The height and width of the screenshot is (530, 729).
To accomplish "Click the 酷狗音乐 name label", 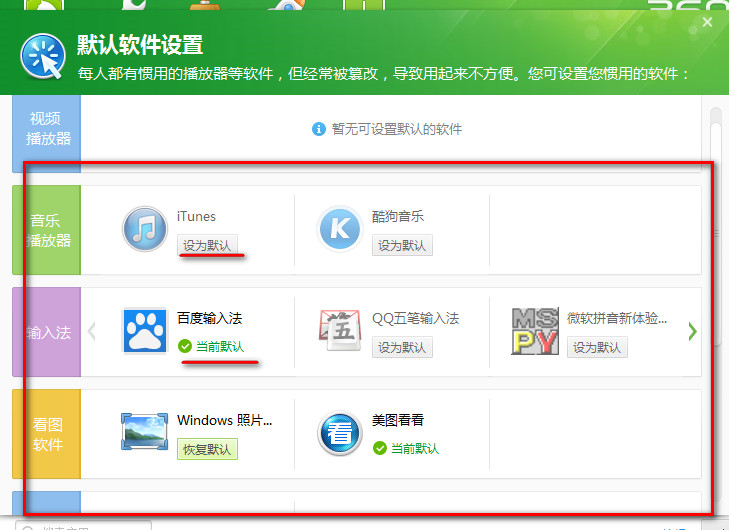I will coord(398,216).
